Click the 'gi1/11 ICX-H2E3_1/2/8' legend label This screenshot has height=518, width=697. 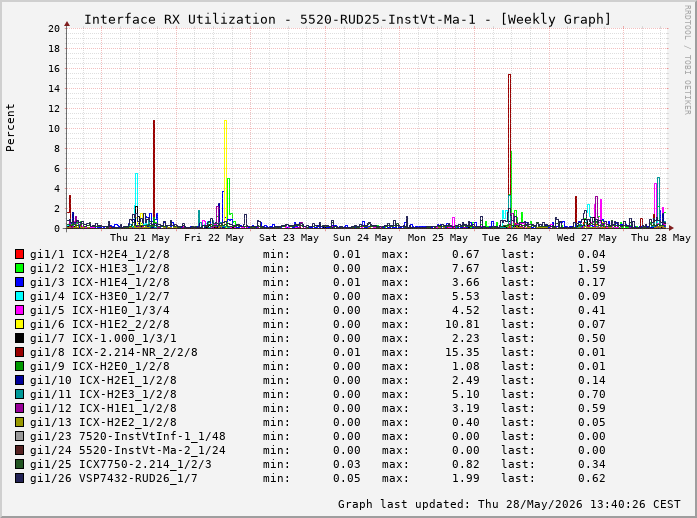coord(103,394)
